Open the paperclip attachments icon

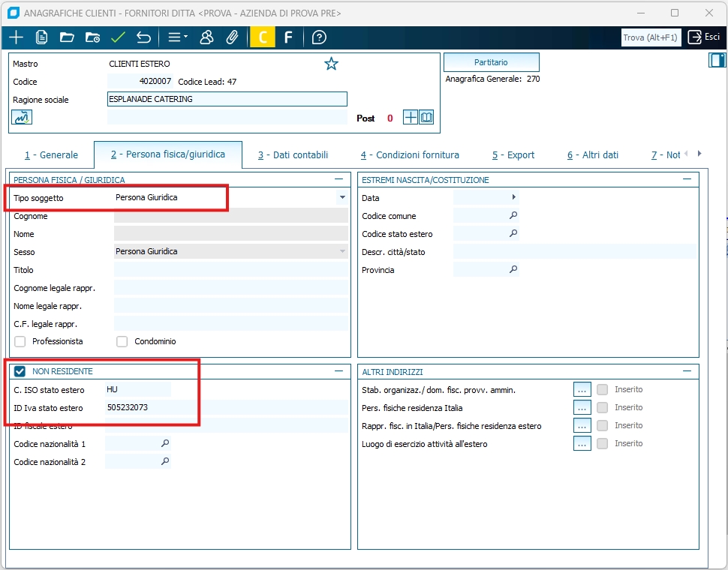click(x=232, y=37)
